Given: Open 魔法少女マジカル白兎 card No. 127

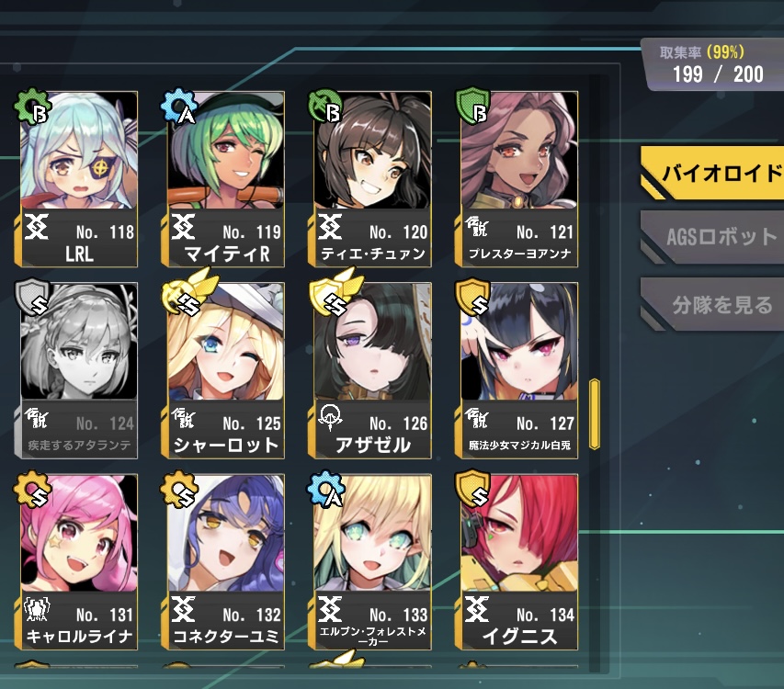Looking at the screenshot, I should (x=519, y=370).
